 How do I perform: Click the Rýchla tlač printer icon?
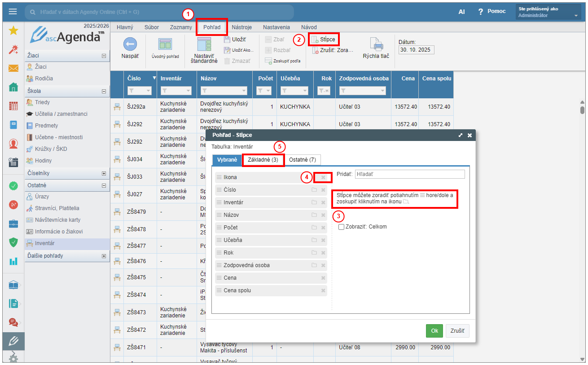[x=376, y=44]
